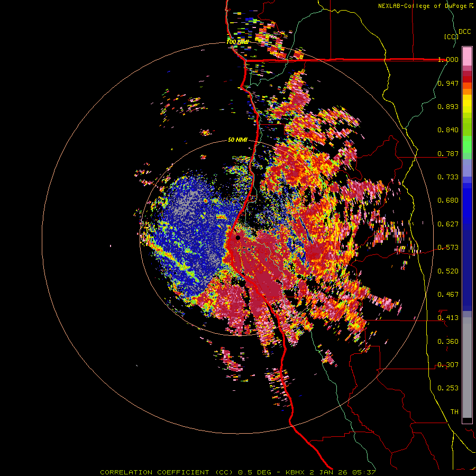Click the 0.627 color scale label

pyautogui.click(x=448, y=224)
